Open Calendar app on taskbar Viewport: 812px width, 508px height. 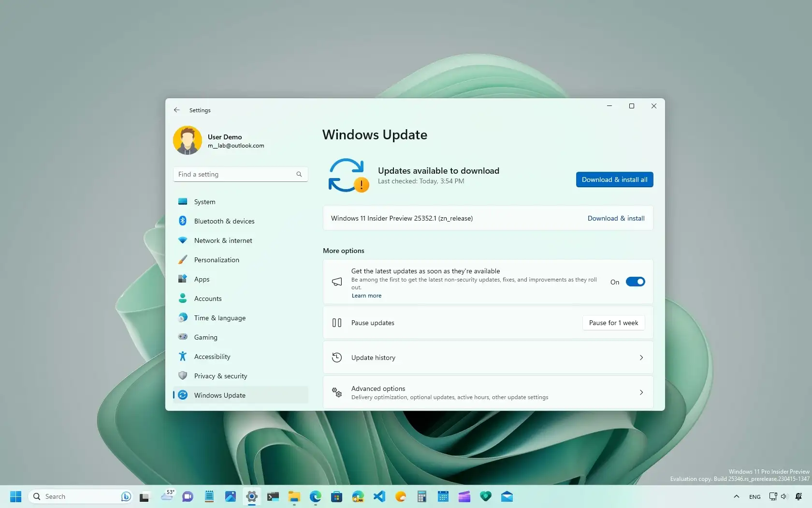coord(443,496)
